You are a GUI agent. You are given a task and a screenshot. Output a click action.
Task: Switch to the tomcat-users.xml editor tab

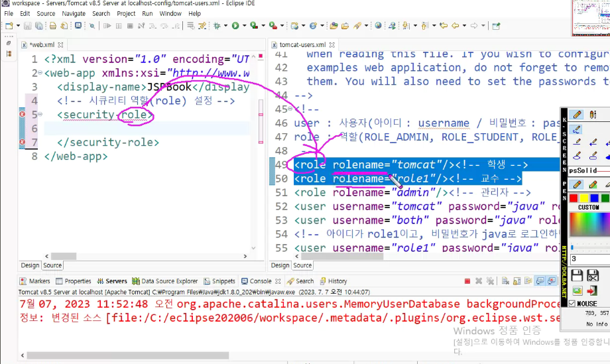coord(302,44)
